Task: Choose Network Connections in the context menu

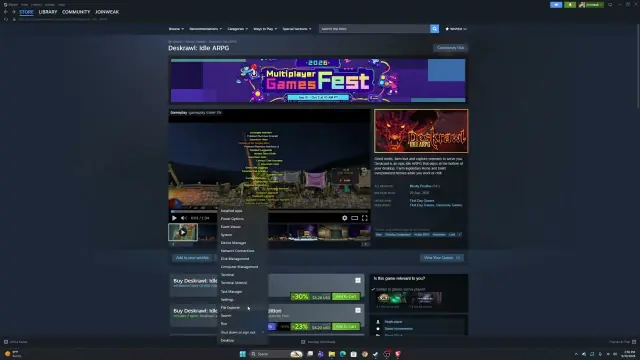Action: [x=242, y=251]
